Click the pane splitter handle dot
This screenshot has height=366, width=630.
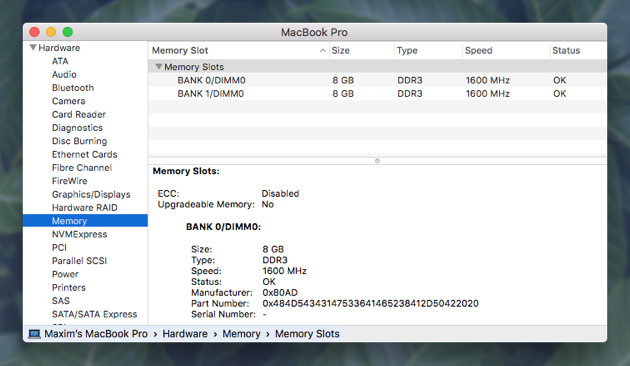pyautogui.click(x=377, y=161)
